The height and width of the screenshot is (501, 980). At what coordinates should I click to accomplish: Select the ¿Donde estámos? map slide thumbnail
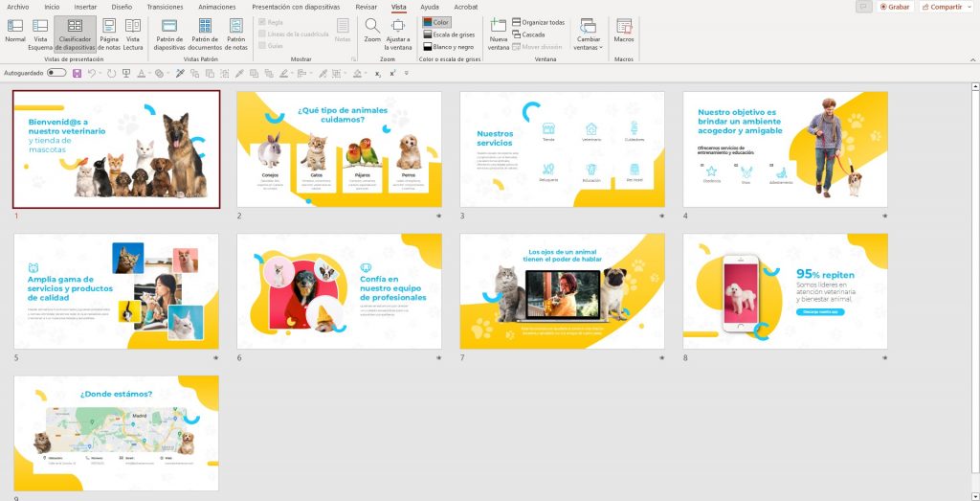tap(116, 433)
